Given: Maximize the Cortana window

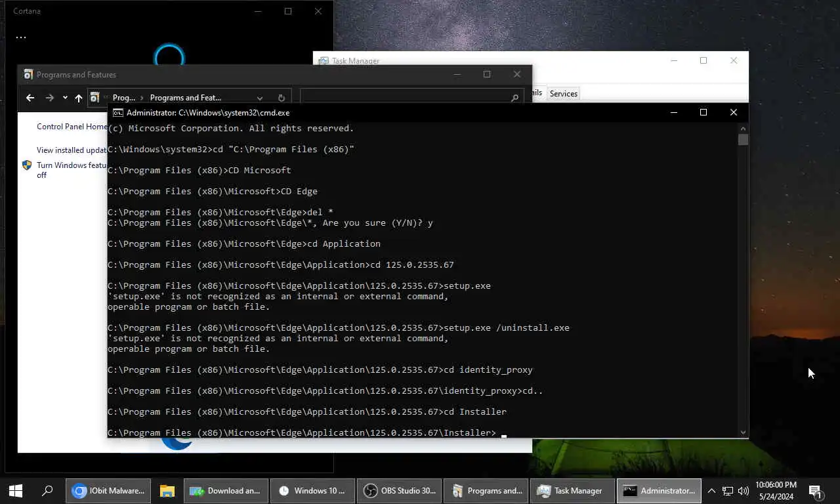Looking at the screenshot, I should [288, 11].
